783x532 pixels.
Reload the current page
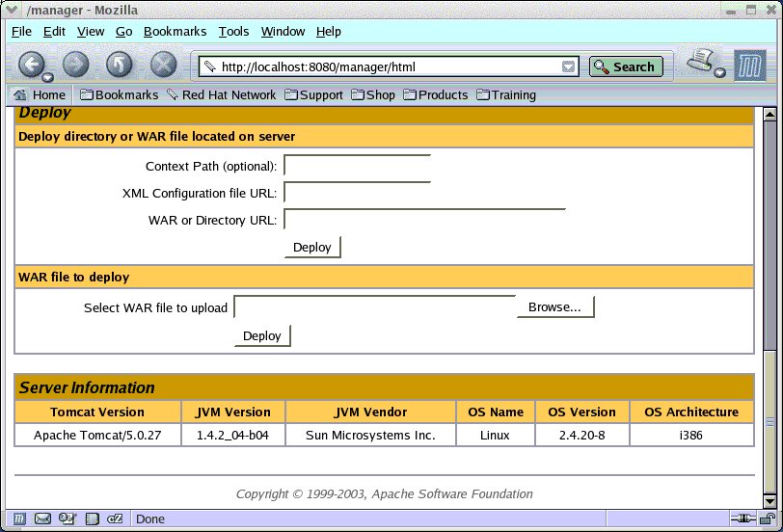[120, 65]
